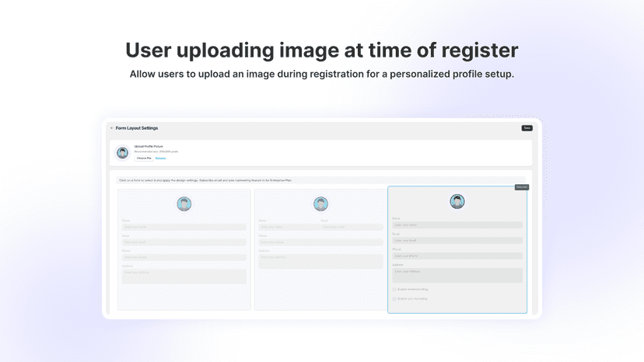Select the first single-column form layout card

[184, 249]
